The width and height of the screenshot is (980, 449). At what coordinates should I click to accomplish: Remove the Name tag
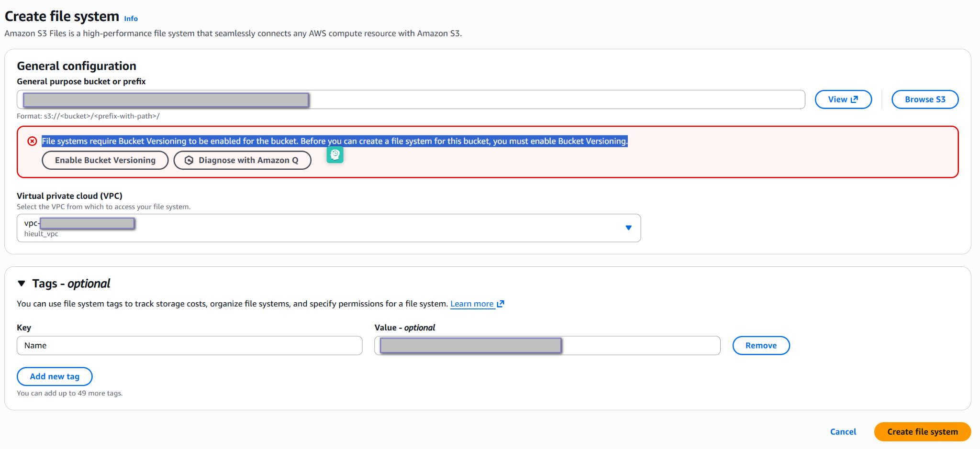point(761,346)
